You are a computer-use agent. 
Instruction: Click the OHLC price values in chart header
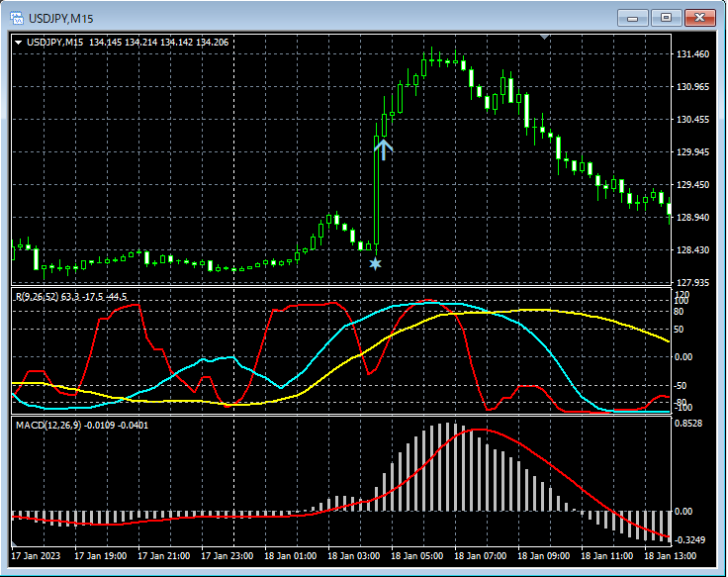click(158, 43)
